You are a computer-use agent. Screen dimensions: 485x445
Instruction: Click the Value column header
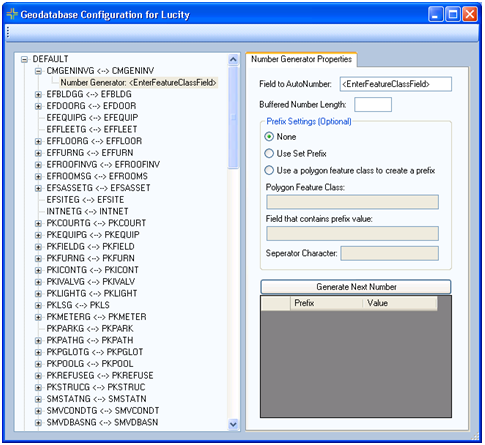400,303
